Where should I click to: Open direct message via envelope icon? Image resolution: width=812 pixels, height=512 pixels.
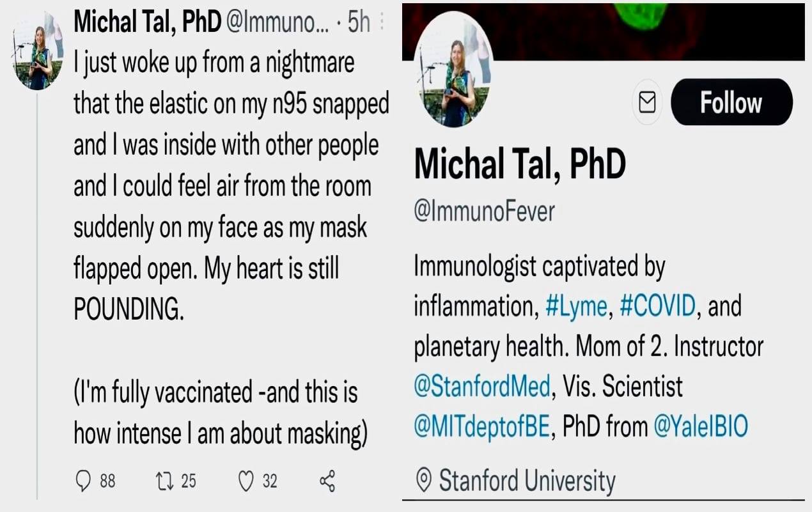(x=648, y=102)
